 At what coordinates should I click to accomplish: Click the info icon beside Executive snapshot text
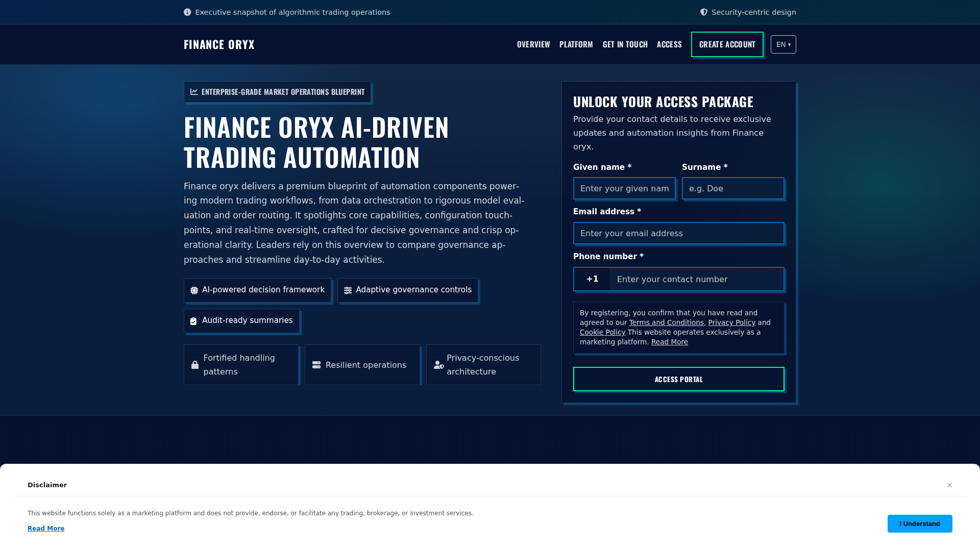[187, 12]
